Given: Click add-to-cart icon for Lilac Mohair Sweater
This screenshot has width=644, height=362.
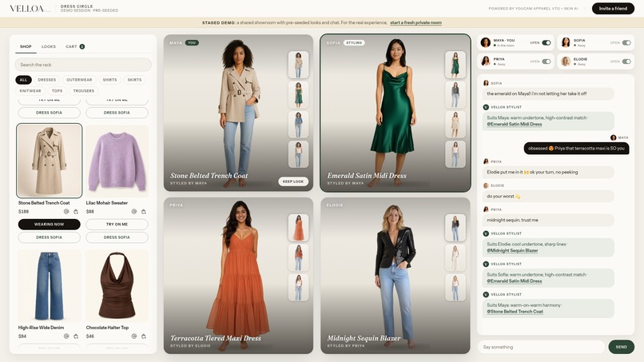Looking at the screenshot, I should (144, 212).
